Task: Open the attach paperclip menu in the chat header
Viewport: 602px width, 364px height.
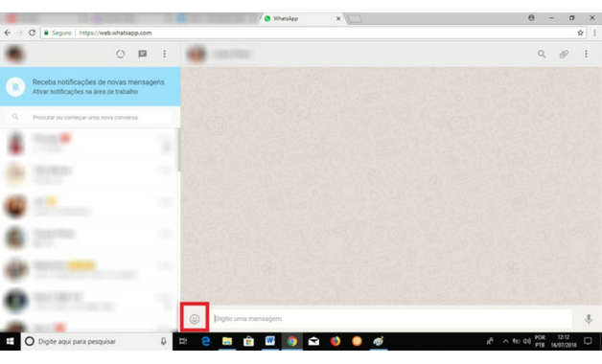Action: pyautogui.click(x=564, y=54)
